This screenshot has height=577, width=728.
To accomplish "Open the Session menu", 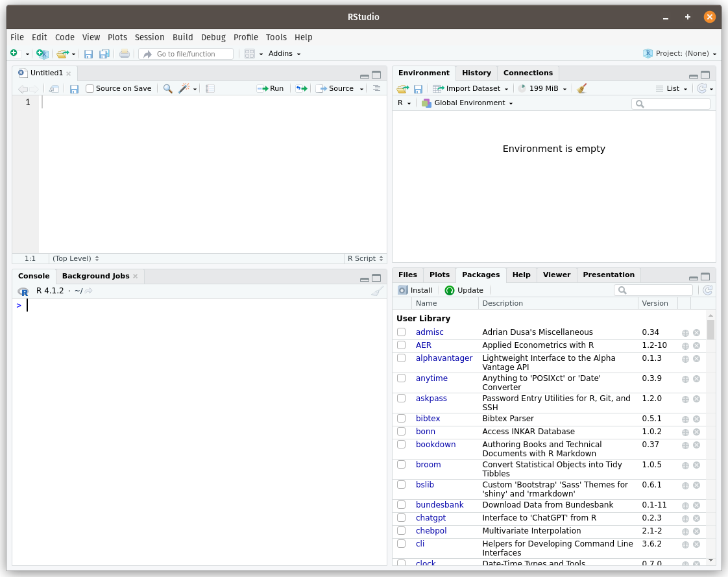I will point(149,38).
